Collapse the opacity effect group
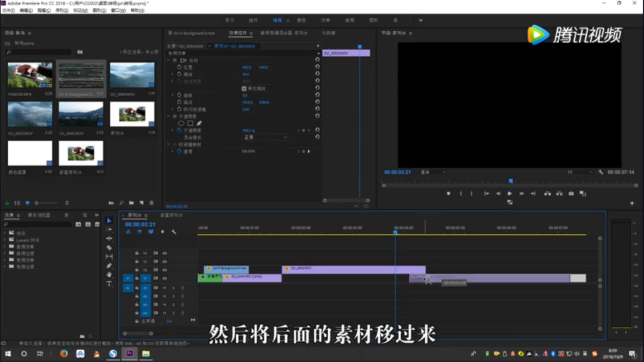The image size is (644, 362). (169, 116)
